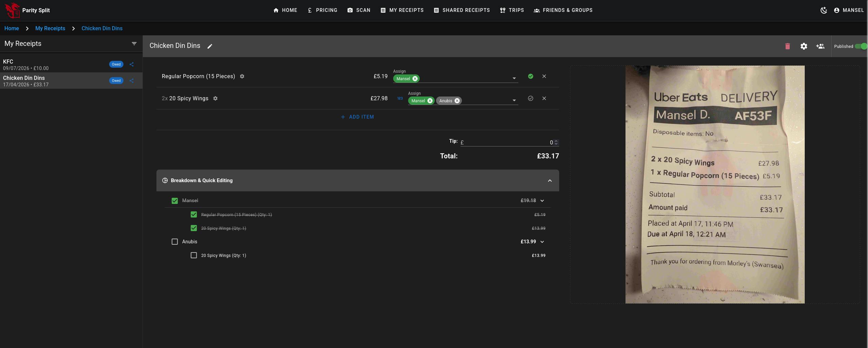Click the £33.17 total amount
Screen dimensions: 868x348
point(548,156)
